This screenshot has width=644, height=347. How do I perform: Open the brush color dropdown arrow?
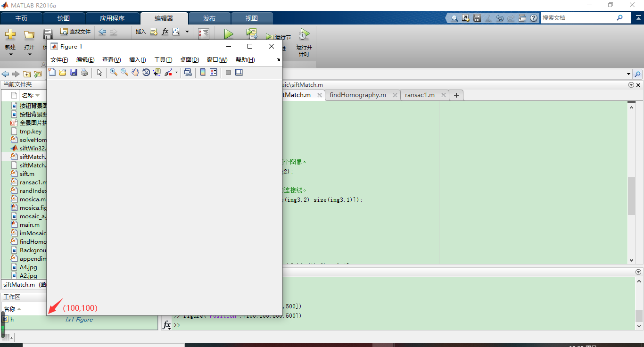point(176,73)
